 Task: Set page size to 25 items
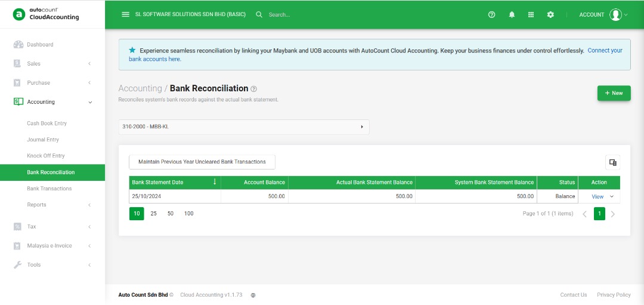click(153, 214)
